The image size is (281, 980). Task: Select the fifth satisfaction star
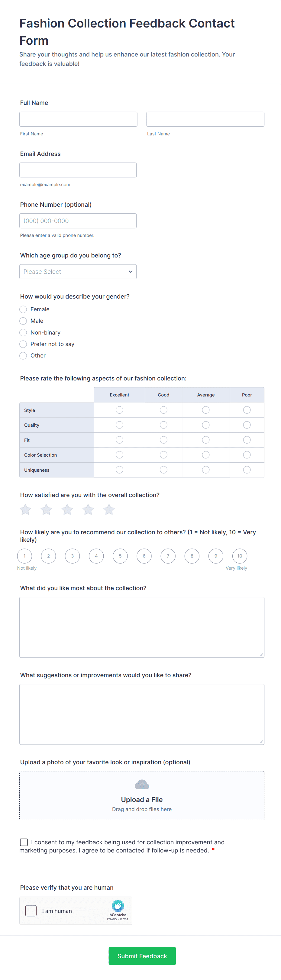[109, 509]
